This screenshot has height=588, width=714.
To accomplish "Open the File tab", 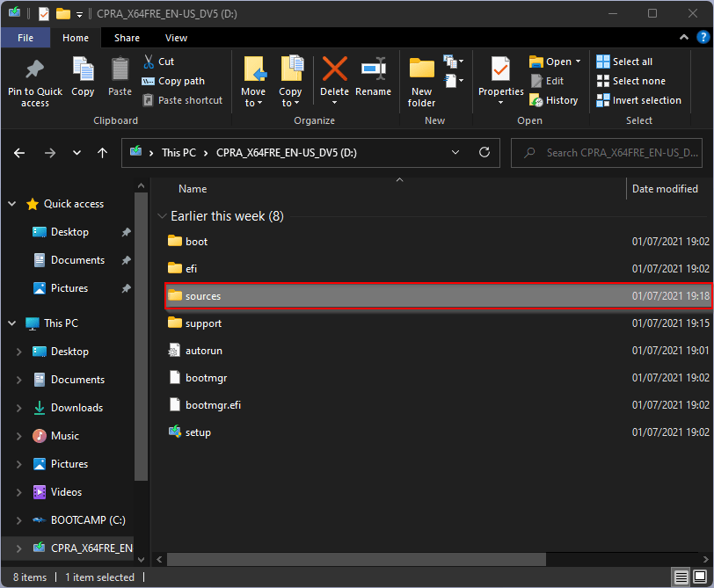I will point(25,38).
